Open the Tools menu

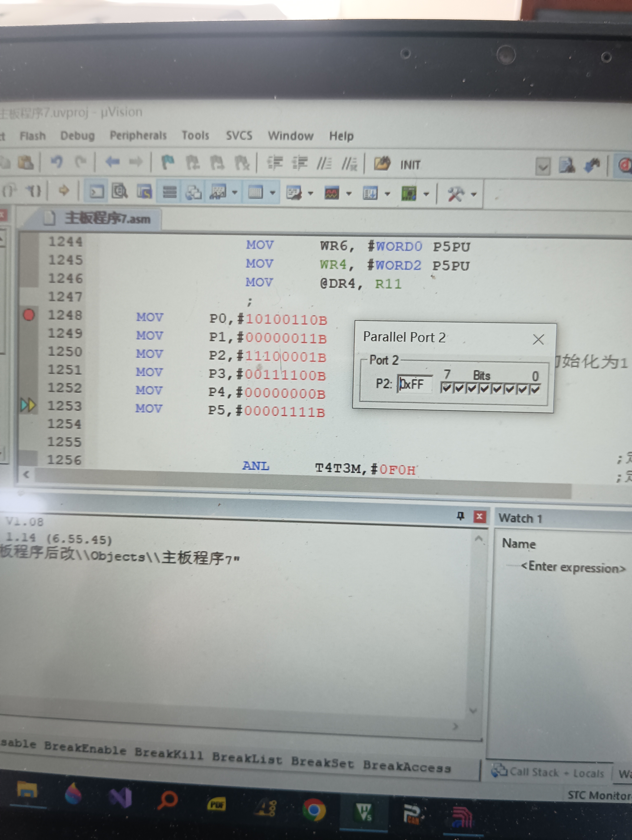195,135
